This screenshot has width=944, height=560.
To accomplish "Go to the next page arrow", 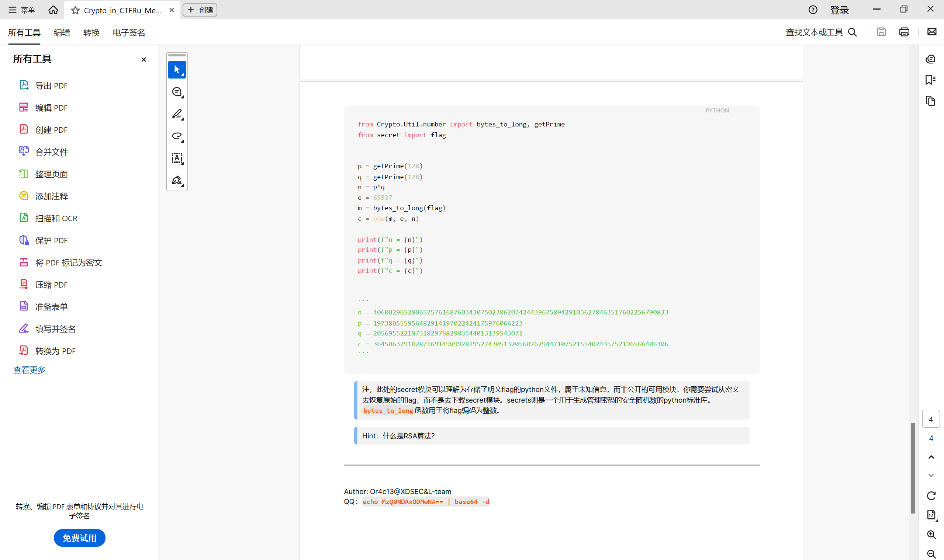I will point(931,476).
